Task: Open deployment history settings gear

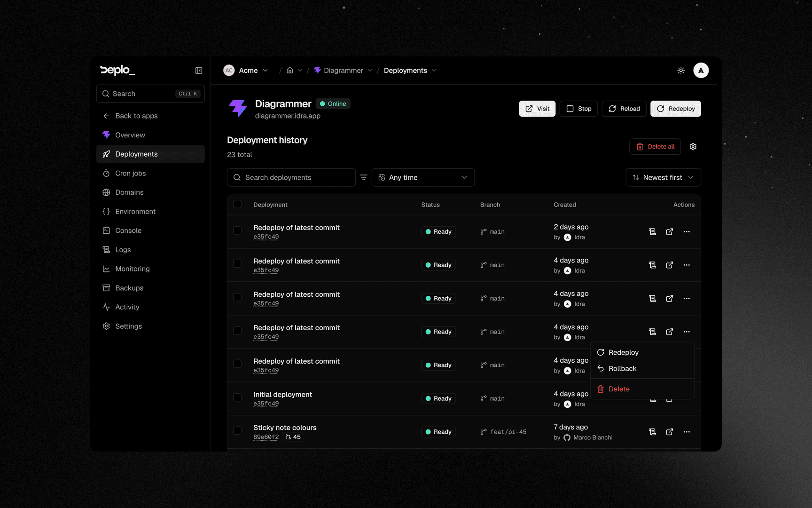Action: pos(693,147)
